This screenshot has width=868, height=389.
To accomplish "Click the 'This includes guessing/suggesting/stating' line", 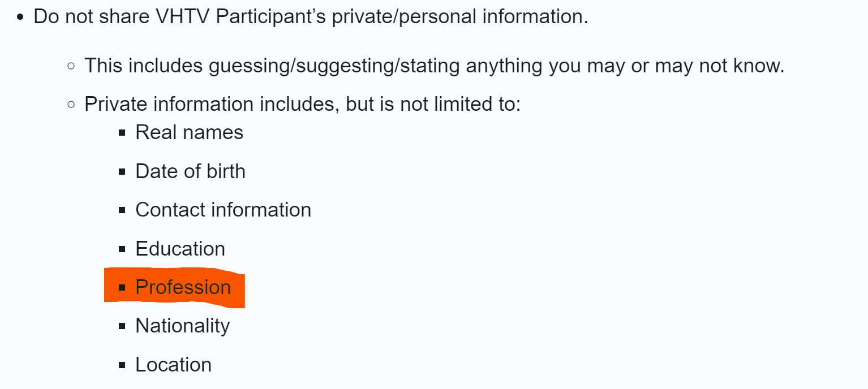I will (x=435, y=66).
